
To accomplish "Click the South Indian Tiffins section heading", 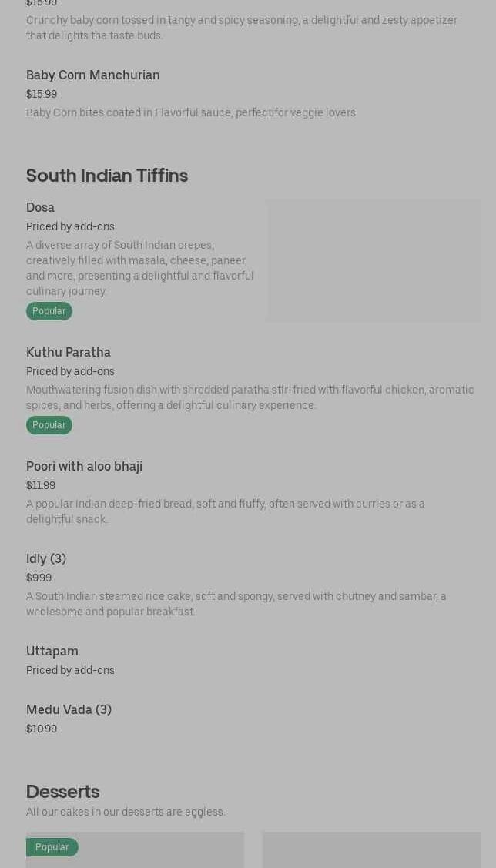I will click(107, 176).
